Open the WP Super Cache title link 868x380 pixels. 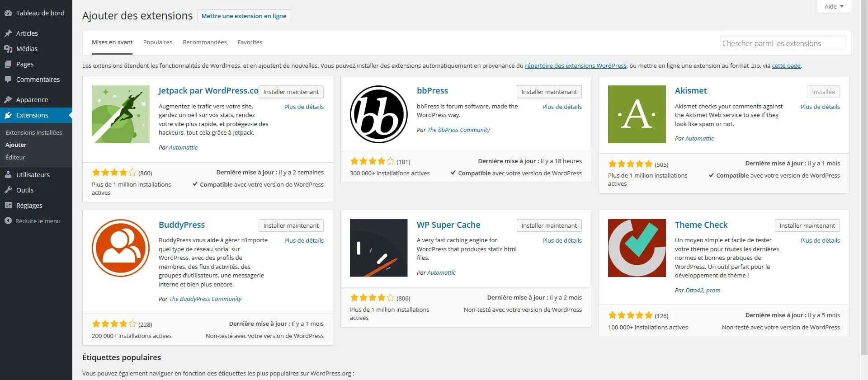(448, 225)
